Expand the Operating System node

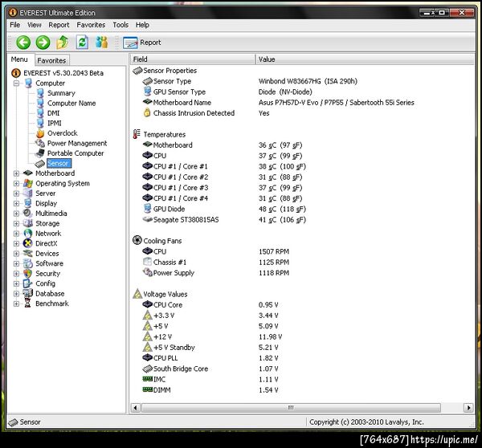click(16, 183)
